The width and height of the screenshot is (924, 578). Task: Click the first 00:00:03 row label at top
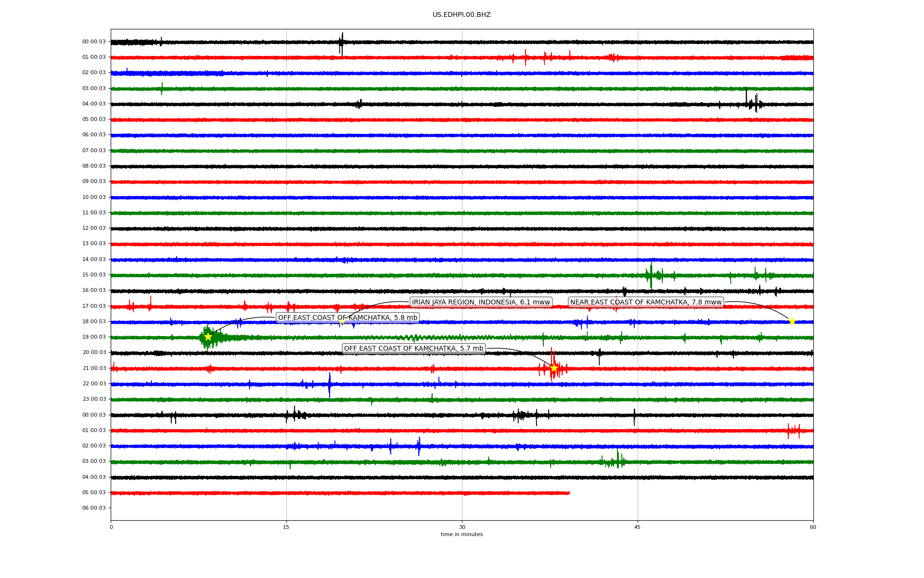point(94,41)
